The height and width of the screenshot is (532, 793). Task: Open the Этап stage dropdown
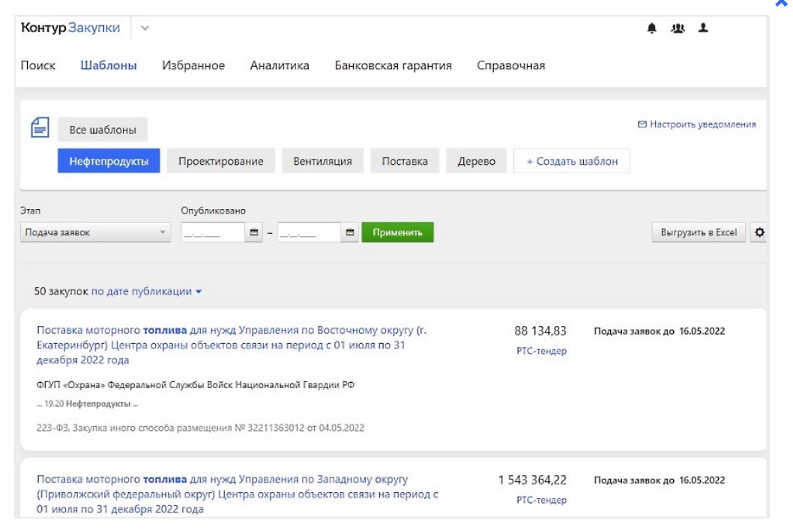point(95,233)
